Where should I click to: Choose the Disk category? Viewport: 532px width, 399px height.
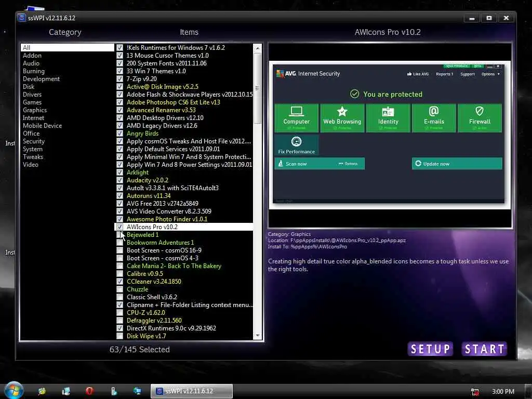29,87
